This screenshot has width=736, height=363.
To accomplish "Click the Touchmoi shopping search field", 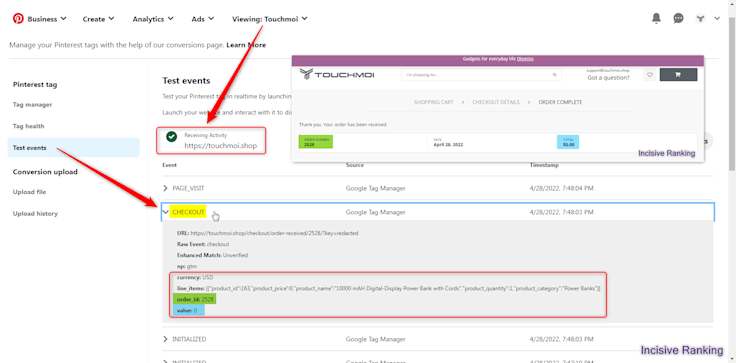I will pos(476,75).
